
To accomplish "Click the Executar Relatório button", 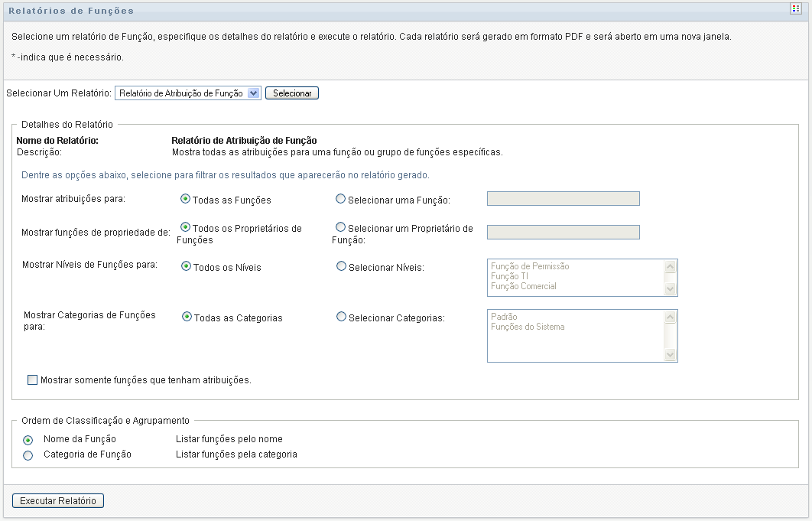I will pos(58,501).
